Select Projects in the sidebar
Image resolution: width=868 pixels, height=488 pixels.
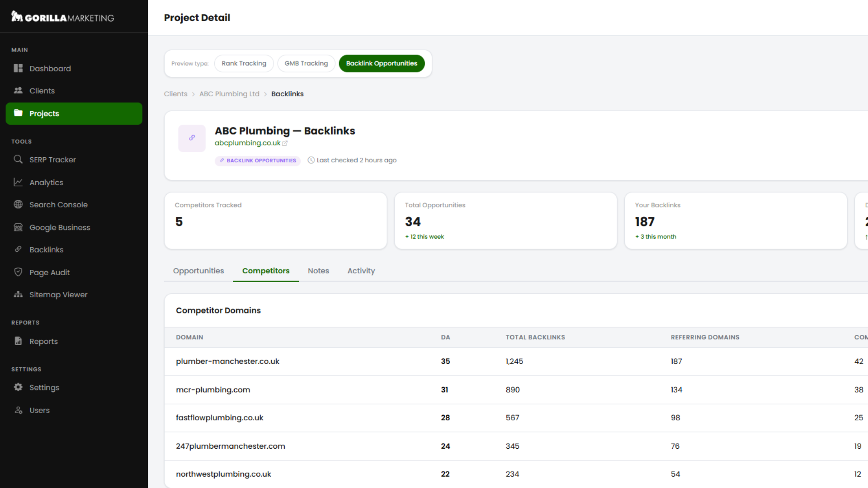click(x=74, y=113)
